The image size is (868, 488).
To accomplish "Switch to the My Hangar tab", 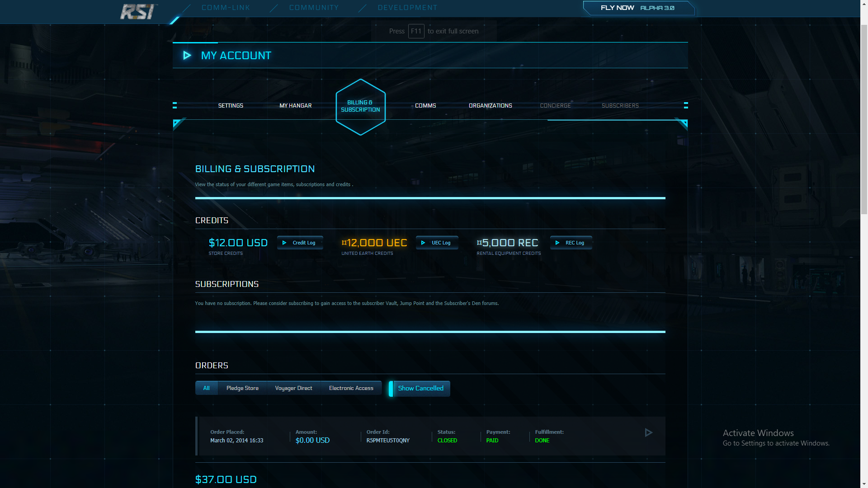I will [x=296, y=106].
